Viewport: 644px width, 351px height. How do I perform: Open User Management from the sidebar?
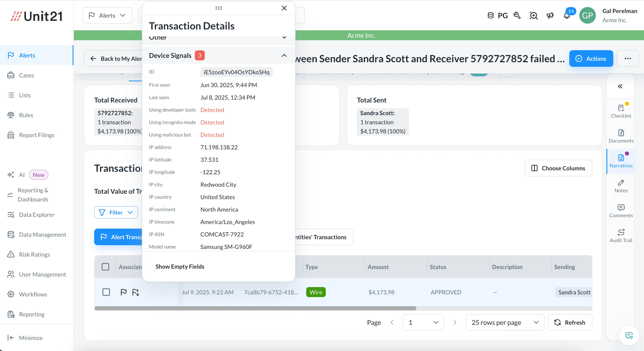pos(42,274)
